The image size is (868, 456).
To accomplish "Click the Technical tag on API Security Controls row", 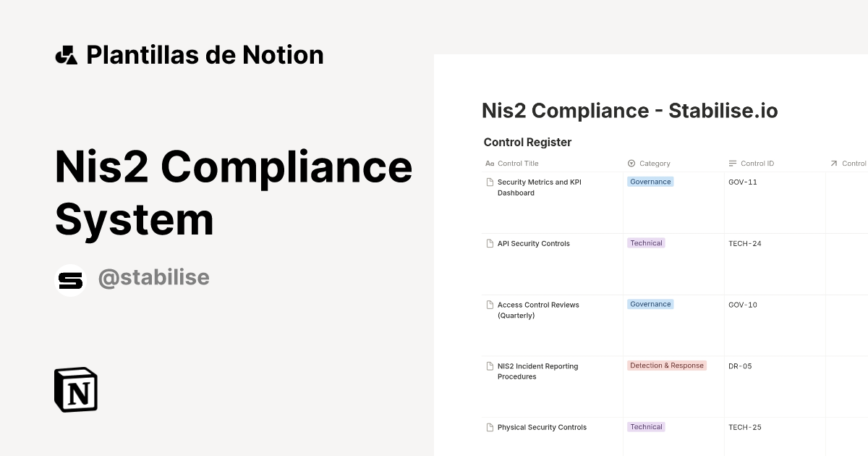I will [x=646, y=243].
